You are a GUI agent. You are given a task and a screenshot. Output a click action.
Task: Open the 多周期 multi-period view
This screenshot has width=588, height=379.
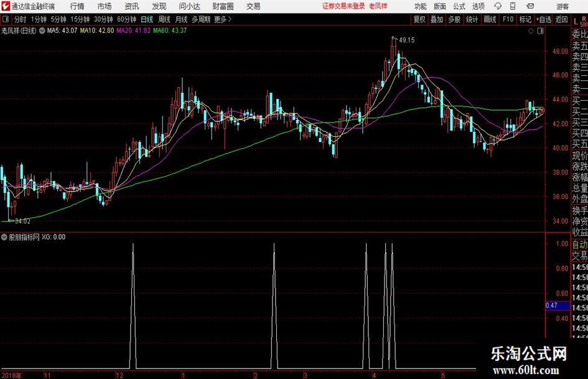(201, 19)
